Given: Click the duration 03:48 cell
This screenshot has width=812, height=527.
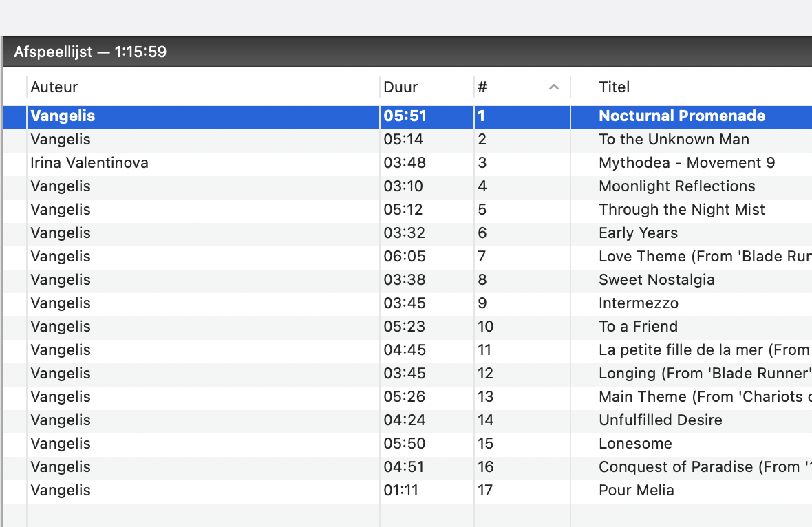Looking at the screenshot, I should pyautogui.click(x=405, y=162).
